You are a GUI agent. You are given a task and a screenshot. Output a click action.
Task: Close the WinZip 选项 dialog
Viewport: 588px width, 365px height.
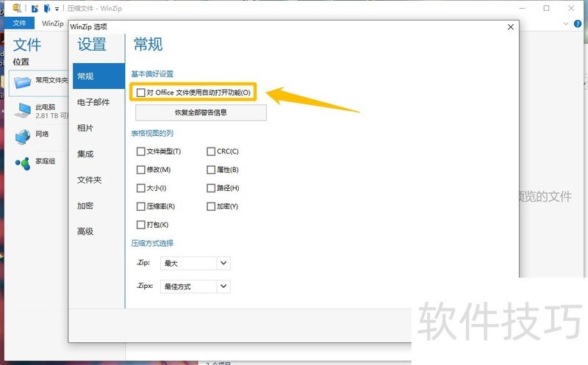(510, 27)
